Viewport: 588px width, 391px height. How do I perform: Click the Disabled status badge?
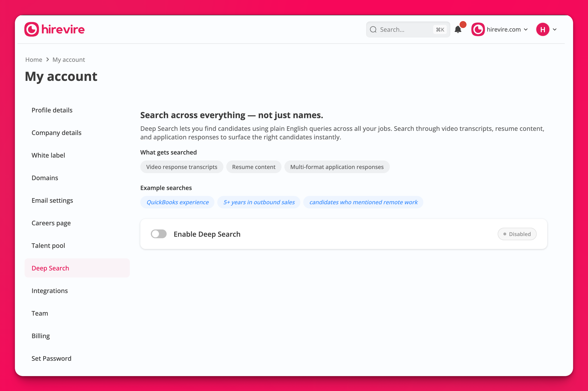pos(517,234)
